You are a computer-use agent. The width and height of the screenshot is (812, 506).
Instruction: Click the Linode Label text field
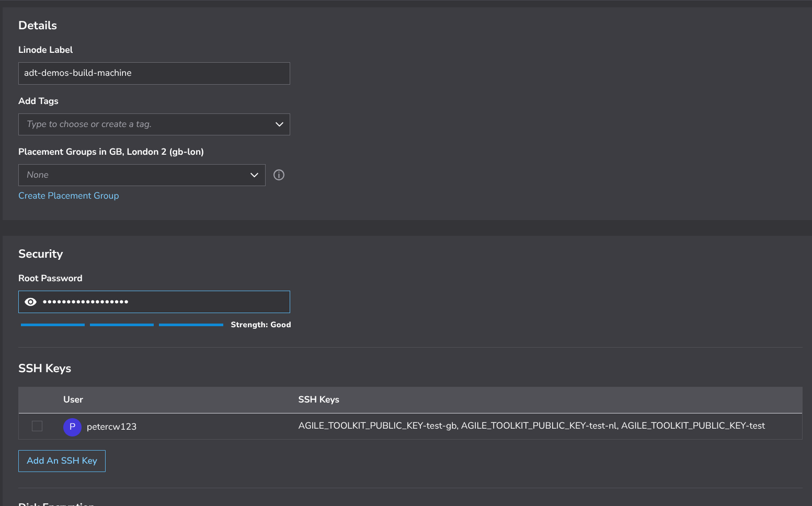[x=154, y=73]
